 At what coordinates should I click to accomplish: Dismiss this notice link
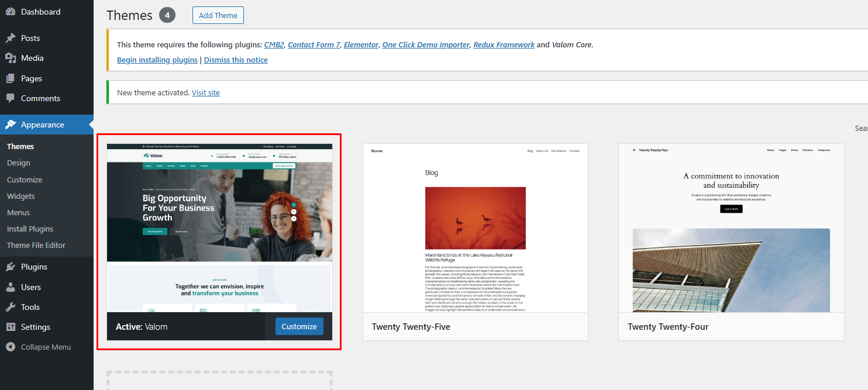pos(236,60)
